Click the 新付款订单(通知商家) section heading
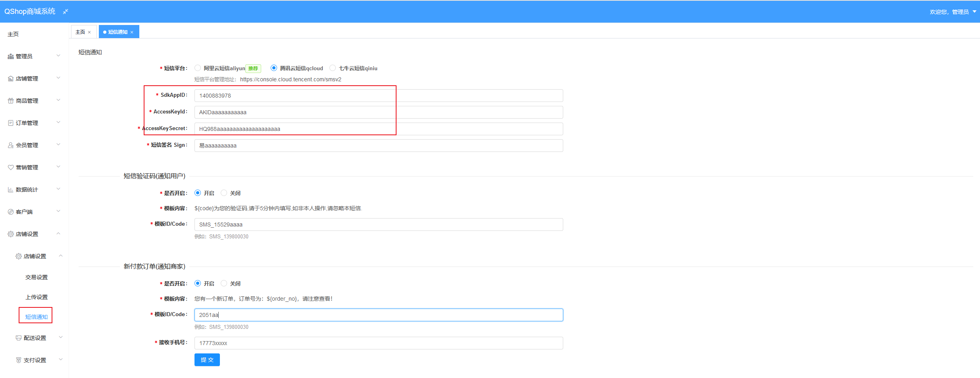980x378 pixels. 154,267
